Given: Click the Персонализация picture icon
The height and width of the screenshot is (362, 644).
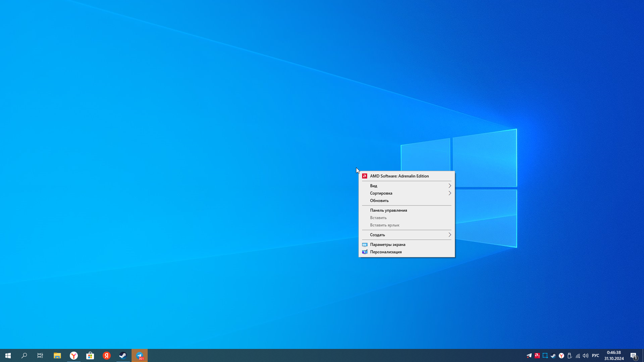Looking at the screenshot, I should tap(365, 252).
